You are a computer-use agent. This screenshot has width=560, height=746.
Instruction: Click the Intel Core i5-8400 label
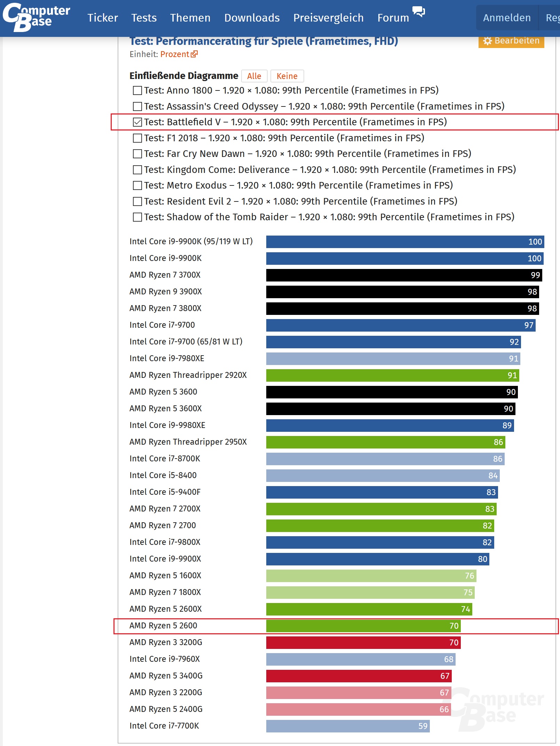[x=163, y=475]
